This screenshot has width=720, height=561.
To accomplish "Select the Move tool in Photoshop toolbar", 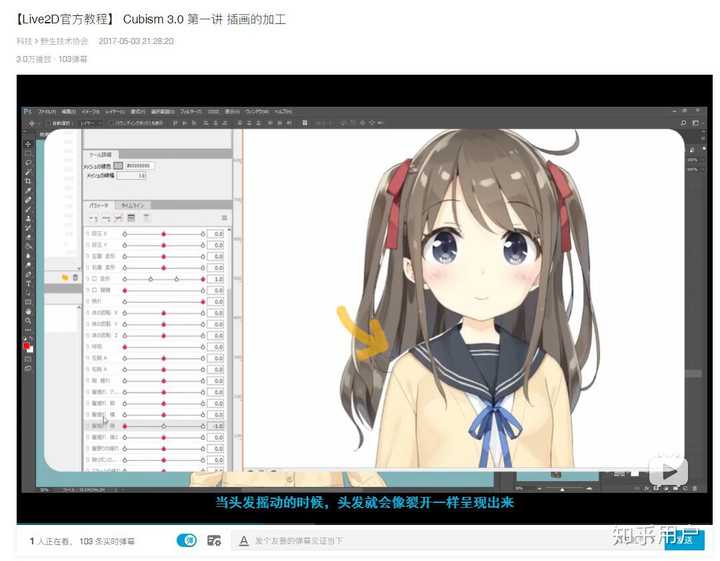I will (28, 144).
